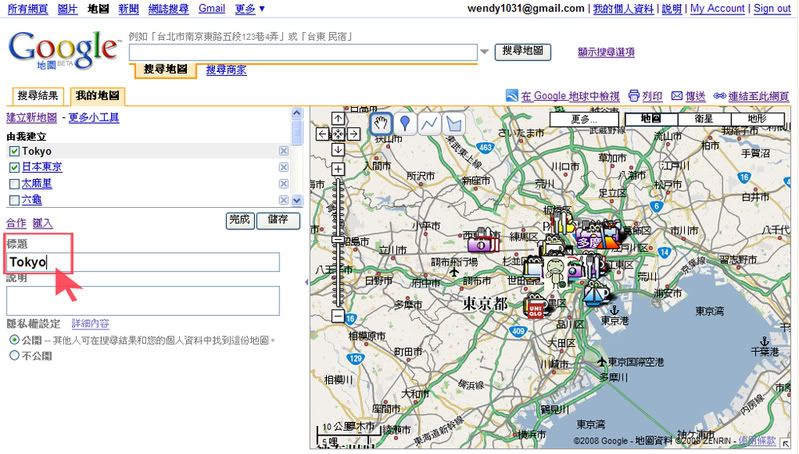The image size is (799, 454).
Task: Open the 列印 print link
Action: click(645, 96)
